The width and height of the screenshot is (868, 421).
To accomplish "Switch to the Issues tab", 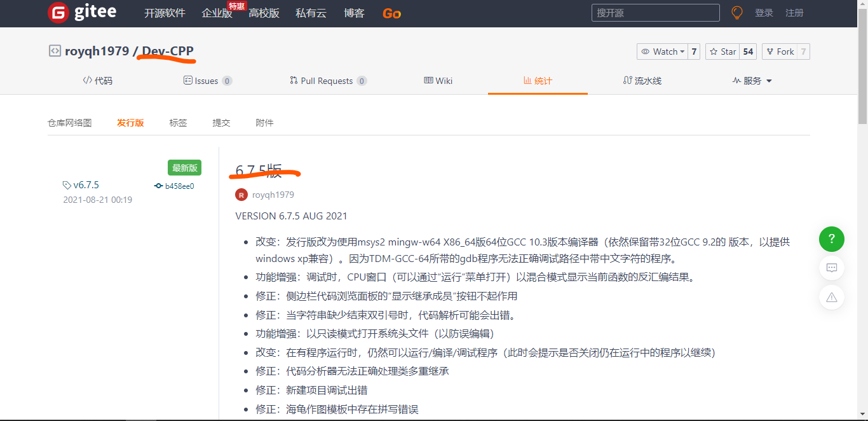I will coord(207,81).
